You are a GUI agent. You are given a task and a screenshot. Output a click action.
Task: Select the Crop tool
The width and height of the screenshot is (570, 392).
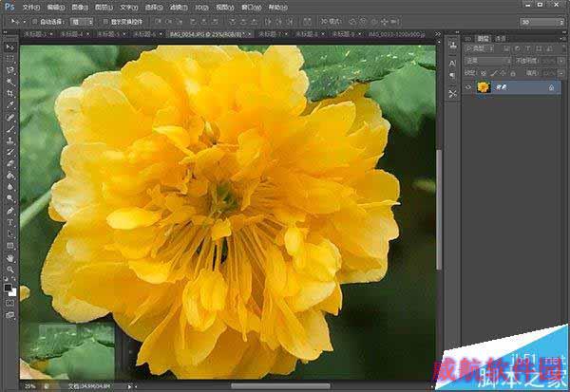10,94
